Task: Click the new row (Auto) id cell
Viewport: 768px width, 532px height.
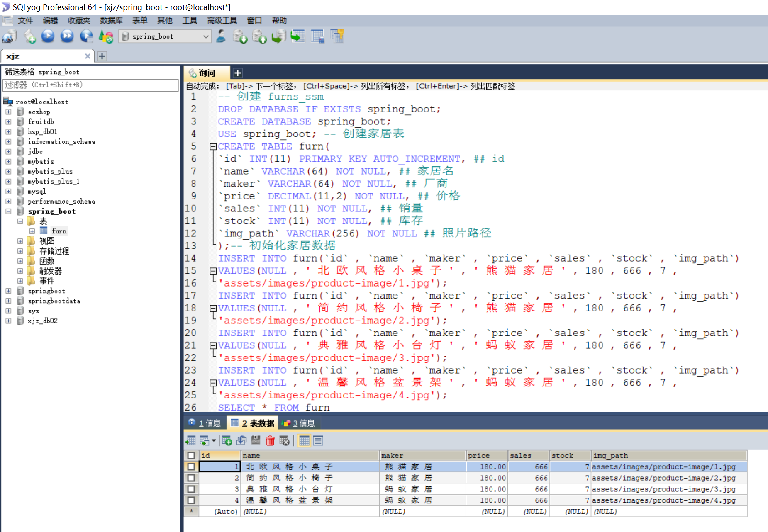Action: coord(219,511)
